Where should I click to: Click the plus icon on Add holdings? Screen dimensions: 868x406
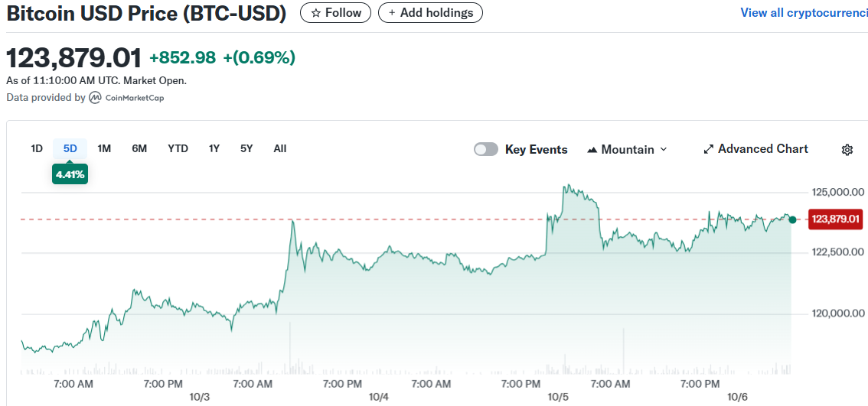pos(393,13)
